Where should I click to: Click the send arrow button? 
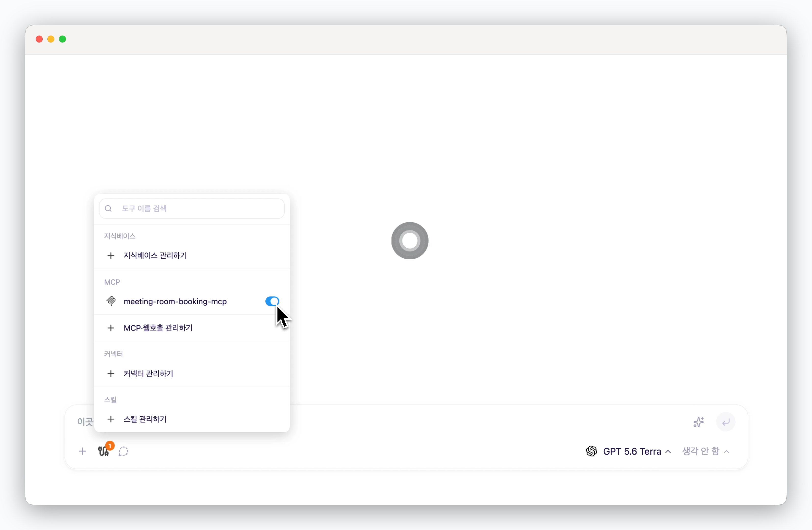click(x=726, y=422)
